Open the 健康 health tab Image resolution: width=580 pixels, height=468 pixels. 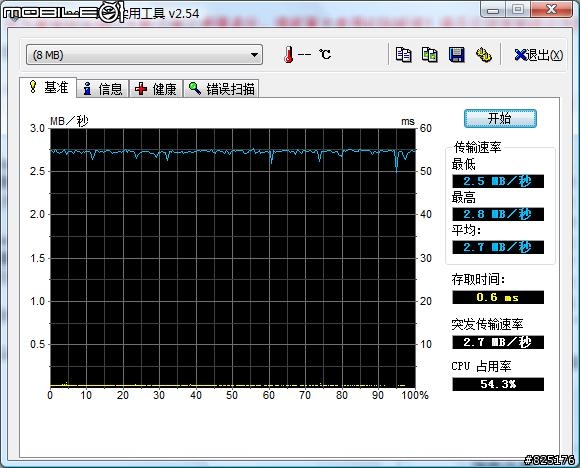156,89
